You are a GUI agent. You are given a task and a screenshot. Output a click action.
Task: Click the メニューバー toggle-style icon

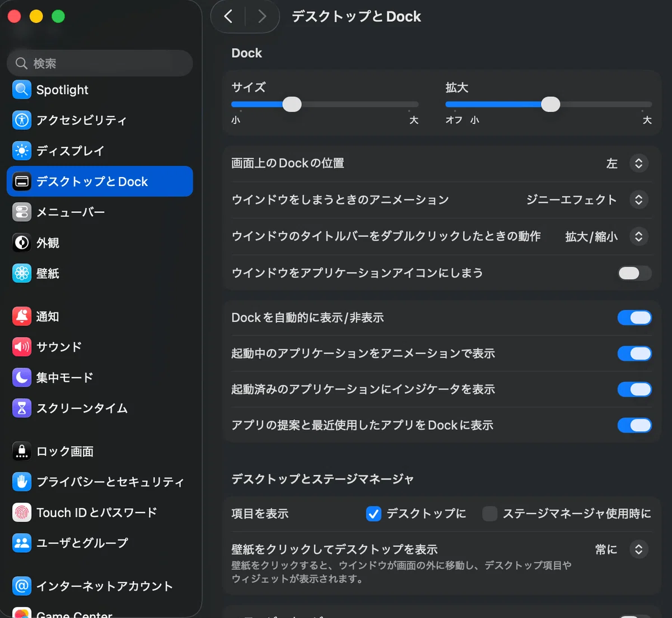click(22, 212)
